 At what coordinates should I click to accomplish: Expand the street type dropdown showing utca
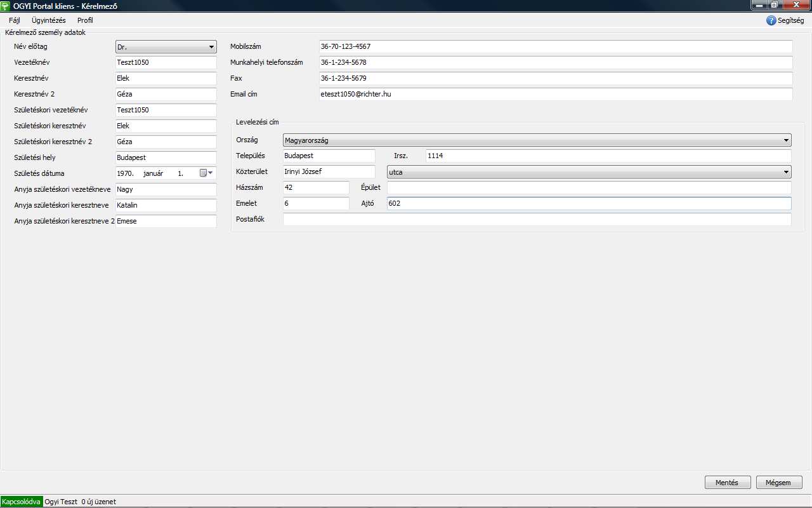(589, 172)
